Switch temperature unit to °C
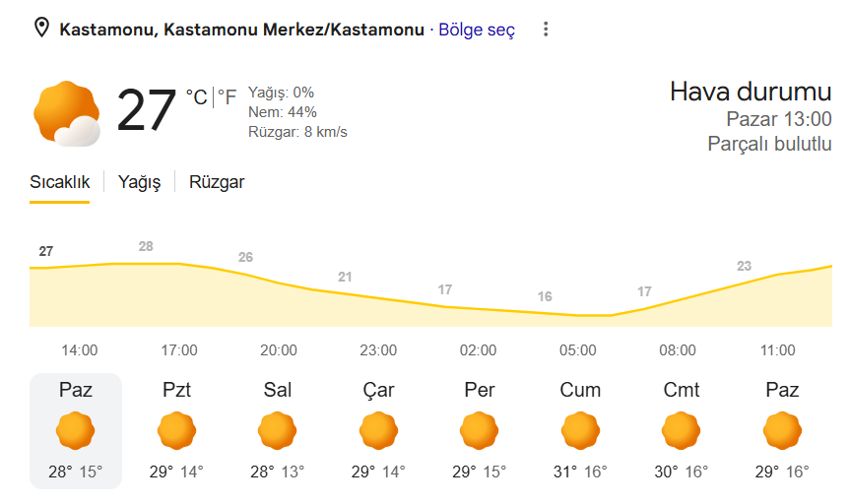 (197, 97)
